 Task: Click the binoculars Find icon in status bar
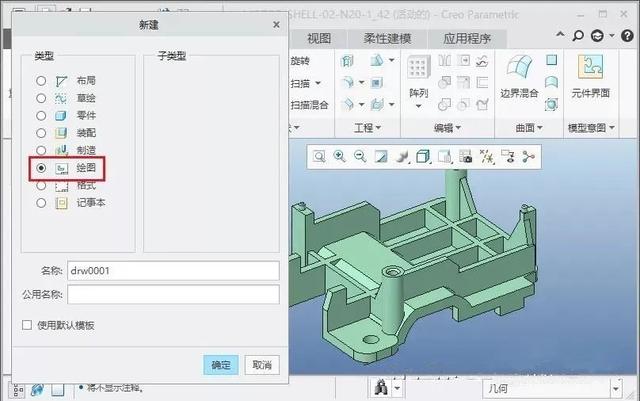(380, 387)
